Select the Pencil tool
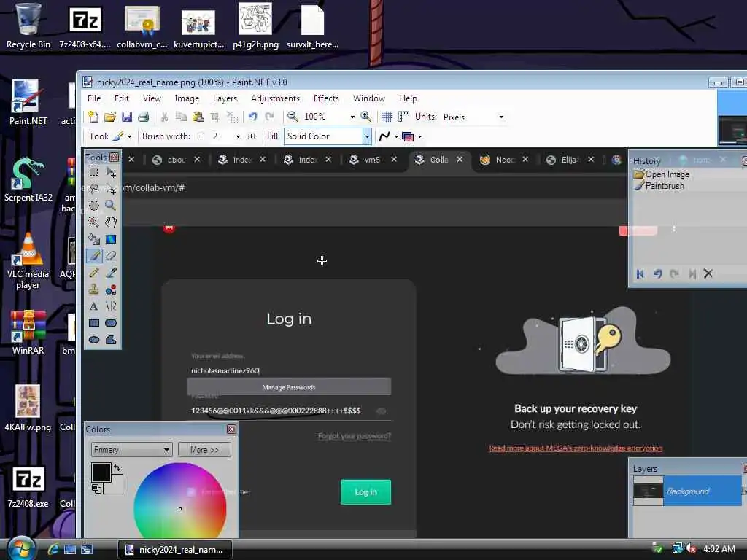747x560 pixels. tap(94, 273)
